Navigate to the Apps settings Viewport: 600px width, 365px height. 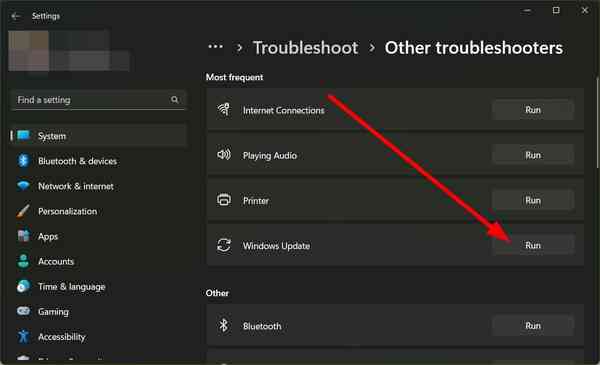point(99,236)
